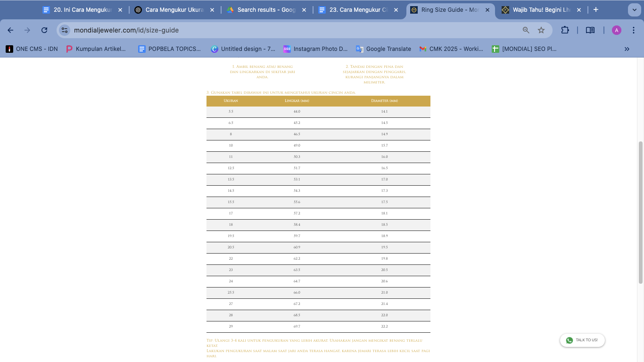Show hidden bookmarks via the overflow chevron
Viewport: 644px width, 362px height.
pos(627,49)
